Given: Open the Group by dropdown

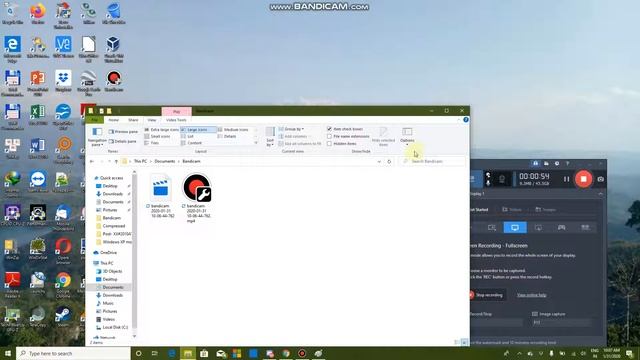Looking at the screenshot, I should pyautogui.click(x=291, y=129).
